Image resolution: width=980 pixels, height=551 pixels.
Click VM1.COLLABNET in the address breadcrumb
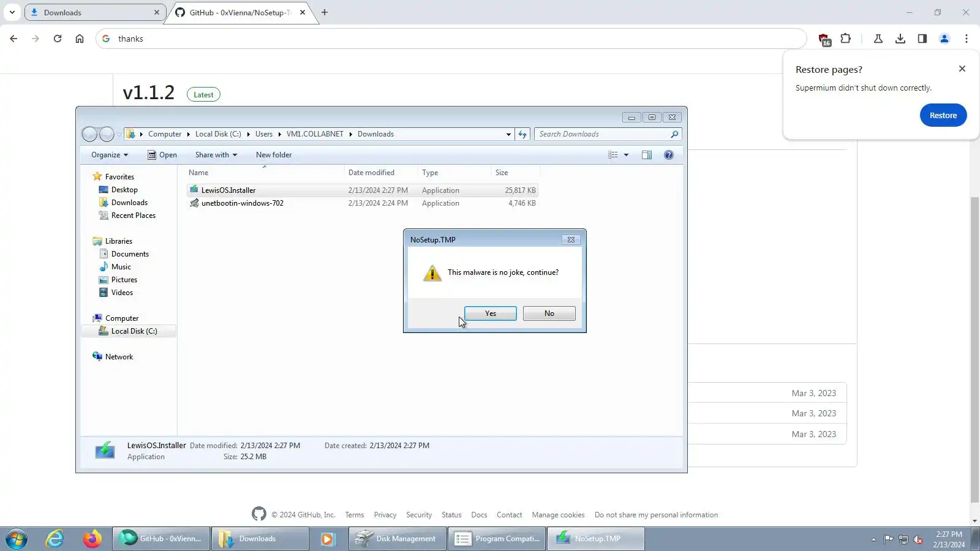(x=315, y=134)
